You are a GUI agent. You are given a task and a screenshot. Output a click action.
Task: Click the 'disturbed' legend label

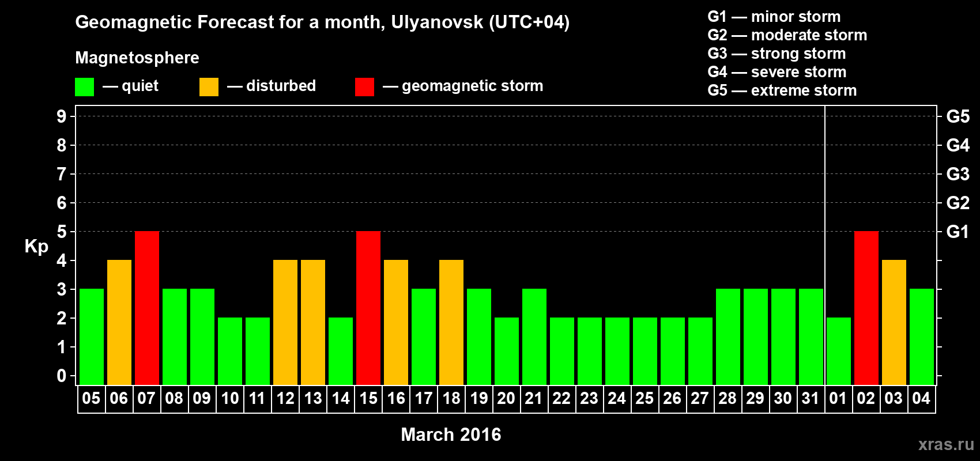click(x=281, y=86)
